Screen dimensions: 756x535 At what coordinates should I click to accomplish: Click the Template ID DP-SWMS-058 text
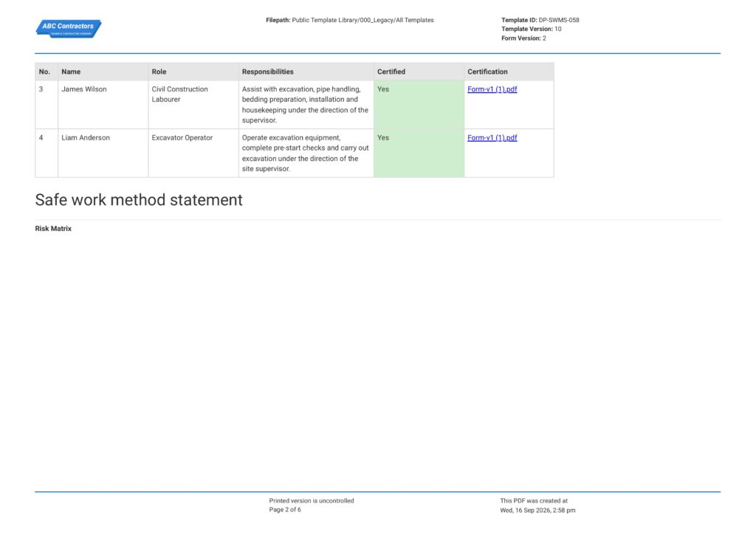(x=540, y=20)
